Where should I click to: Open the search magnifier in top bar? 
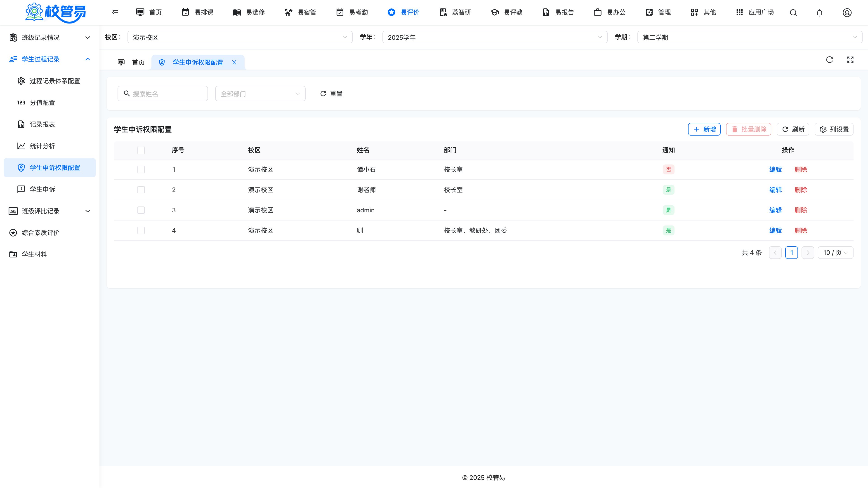[x=794, y=13]
